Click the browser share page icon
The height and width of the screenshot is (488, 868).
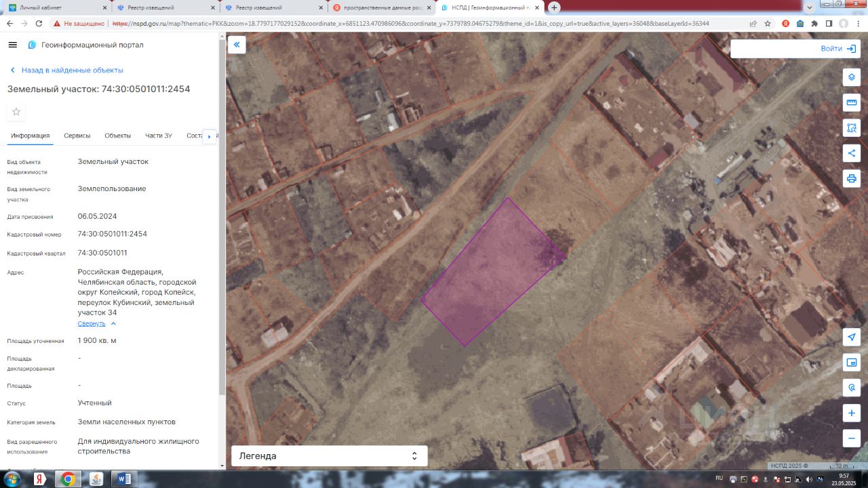click(753, 23)
